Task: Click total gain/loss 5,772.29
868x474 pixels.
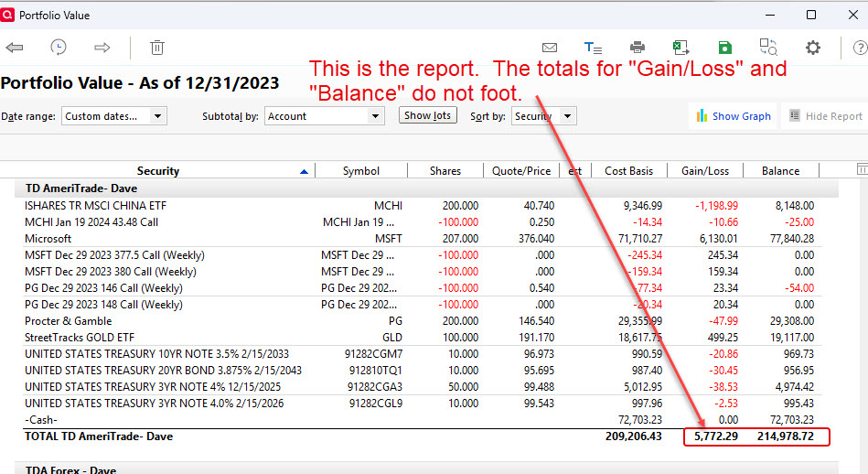Action: pyautogui.click(x=716, y=436)
